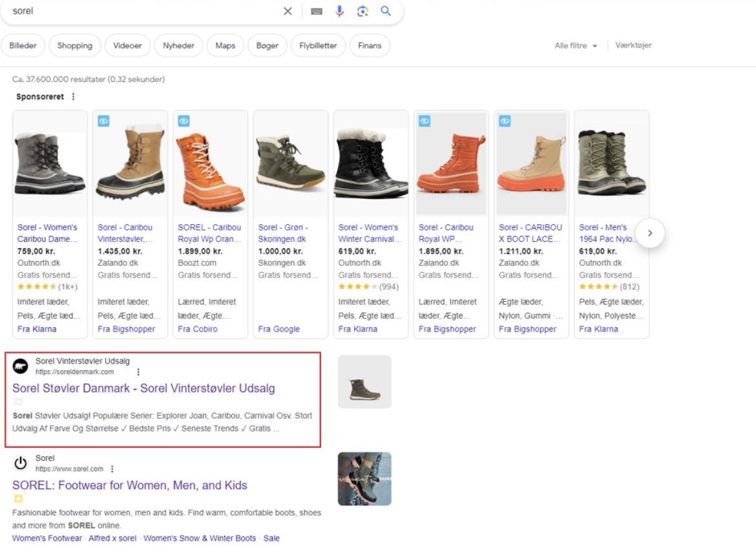The height and width of the screenshot is (546, 756).
Task: Click the '1.000,00 kr.' price
Action: [280, 251]
